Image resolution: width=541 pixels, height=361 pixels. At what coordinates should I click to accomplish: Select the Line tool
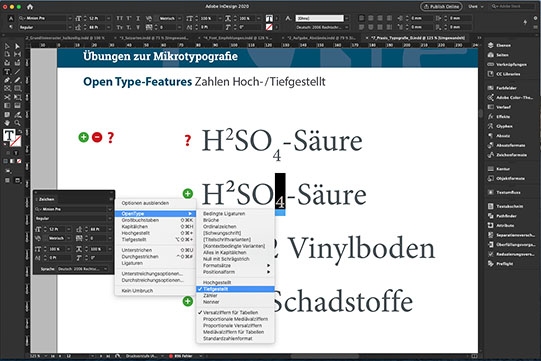pos(17,72)
